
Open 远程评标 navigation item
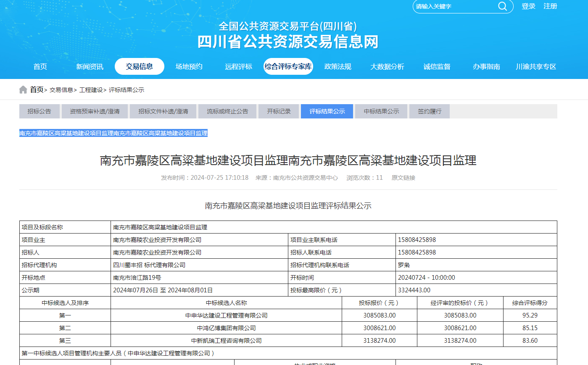239,66
